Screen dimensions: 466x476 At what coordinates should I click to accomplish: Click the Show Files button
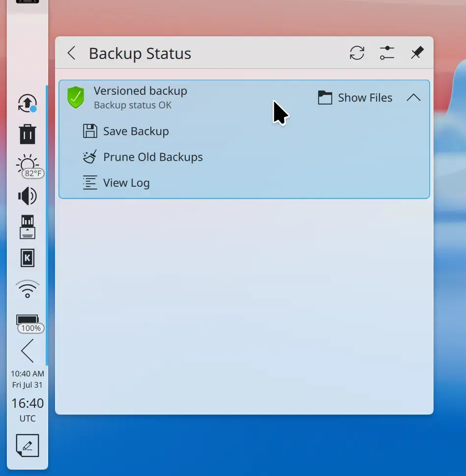click(x=355, y=98)
